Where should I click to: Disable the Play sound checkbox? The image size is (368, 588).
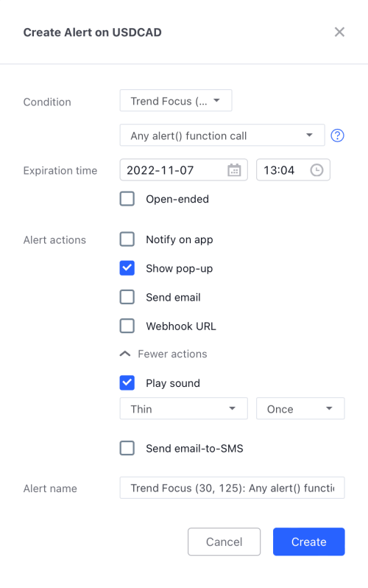point(127,383)
